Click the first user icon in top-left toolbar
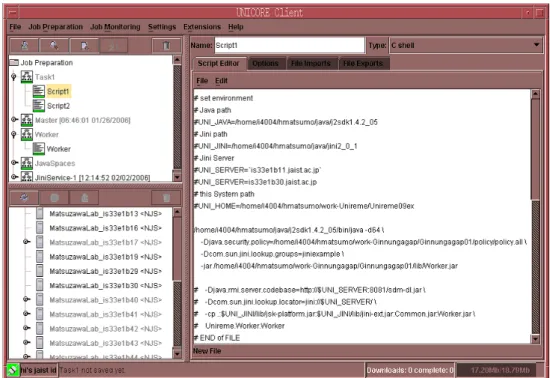This screenshot has width=550, height=378. point(25,46)
